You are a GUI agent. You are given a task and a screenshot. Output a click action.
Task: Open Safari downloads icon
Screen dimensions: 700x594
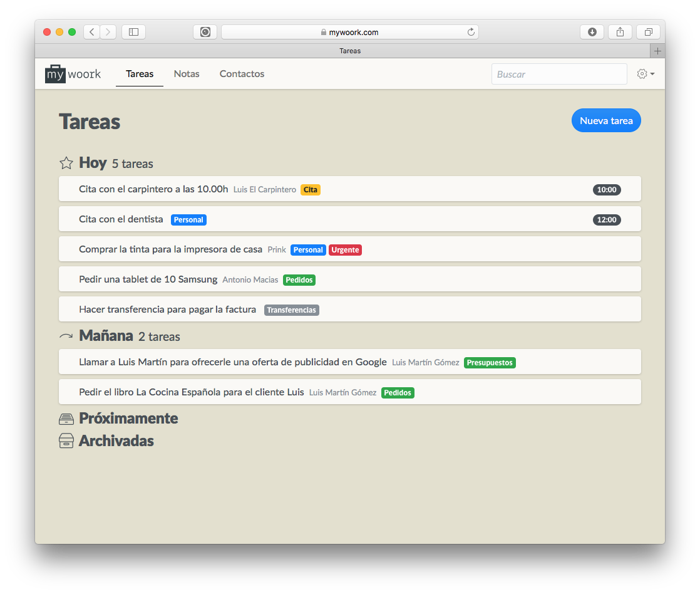592,32
